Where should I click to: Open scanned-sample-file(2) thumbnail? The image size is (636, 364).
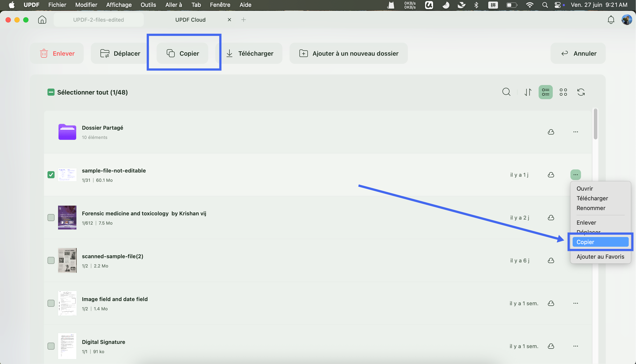click(67, 260)
